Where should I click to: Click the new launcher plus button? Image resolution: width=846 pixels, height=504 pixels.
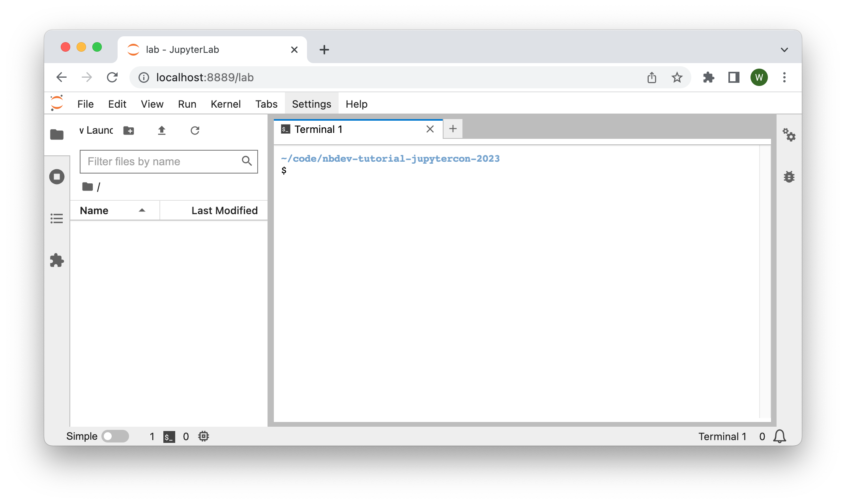(x=453, y=129)
